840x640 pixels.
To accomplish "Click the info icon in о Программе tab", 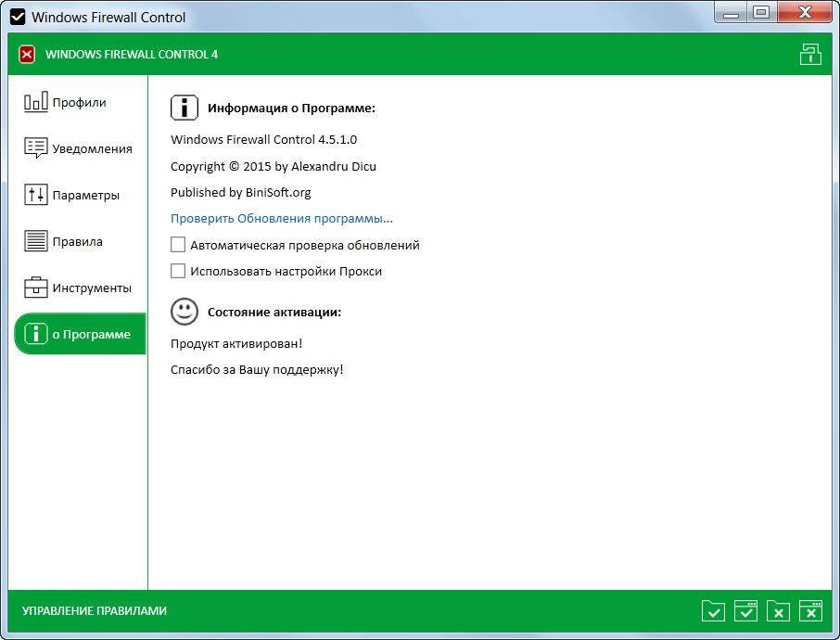I will click(36, 333).
